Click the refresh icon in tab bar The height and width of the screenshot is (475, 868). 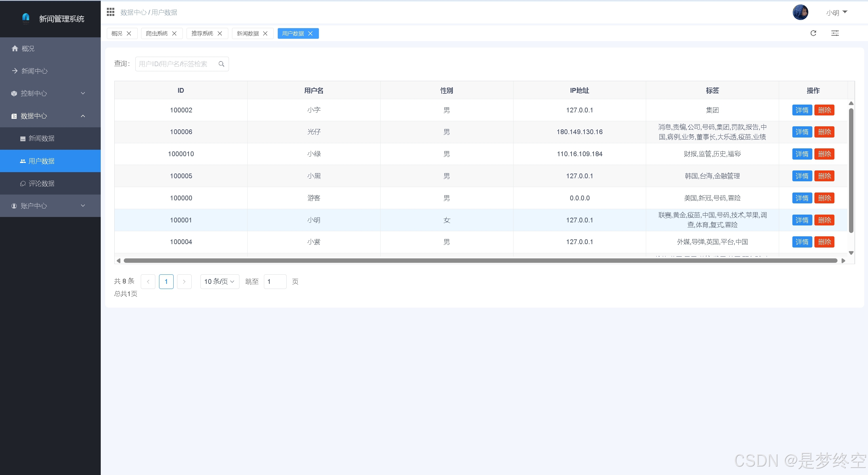click(813, 33)
